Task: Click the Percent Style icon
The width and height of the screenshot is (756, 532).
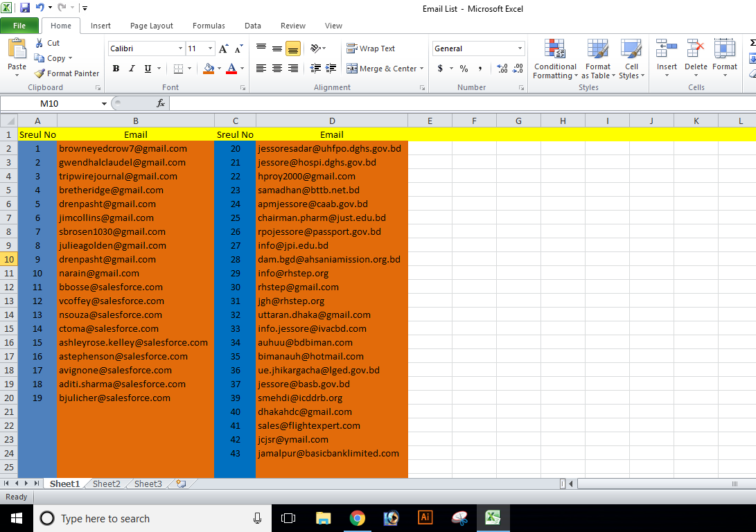Action: (464, 69)
